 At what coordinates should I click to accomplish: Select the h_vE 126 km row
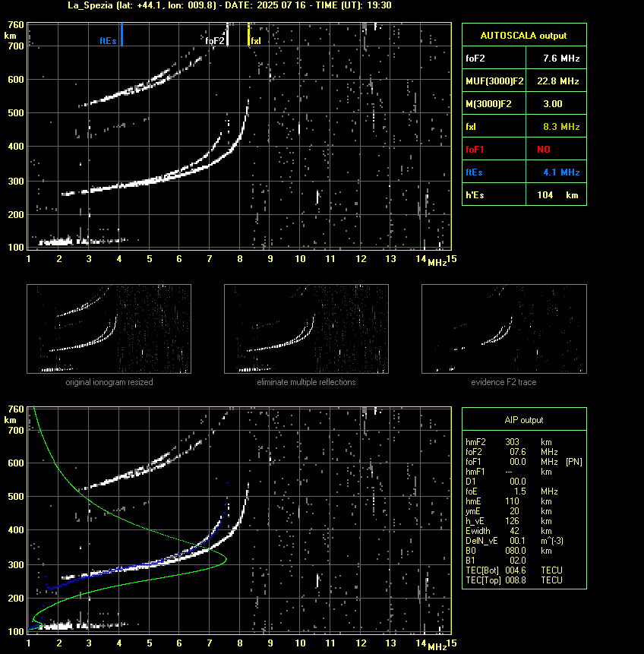(x=509, y=521)
